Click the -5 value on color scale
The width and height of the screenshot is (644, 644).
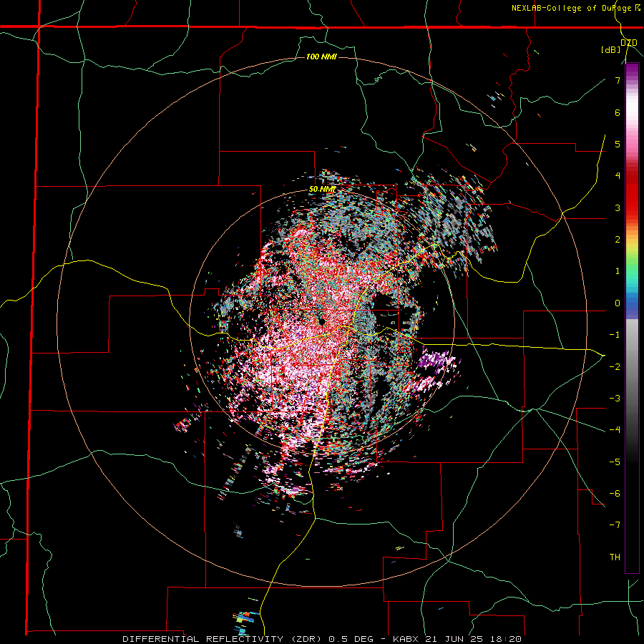(615, 462)
